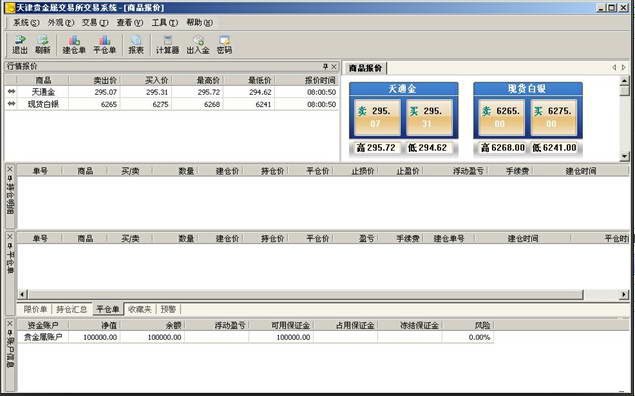The width and height of the screenshot is (635, 396).
Task: Close the 账户信息 side panel
Action: pyautogui.click(x=10, y=323)
